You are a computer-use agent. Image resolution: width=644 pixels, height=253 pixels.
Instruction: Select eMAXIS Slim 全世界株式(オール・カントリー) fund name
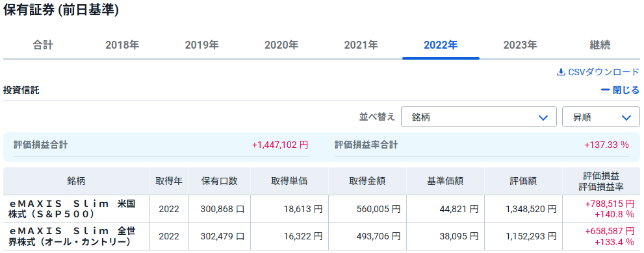72,237
